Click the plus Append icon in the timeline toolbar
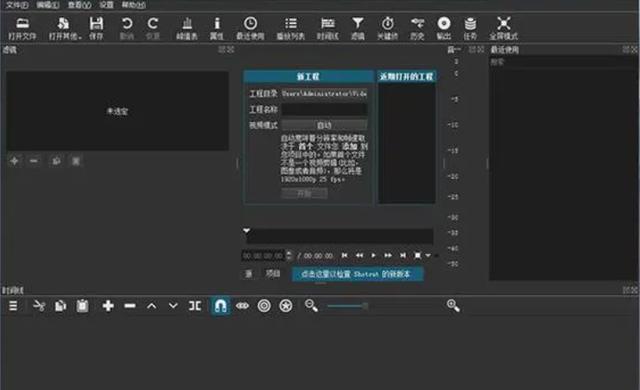This screenshot has height=390, width=640. tap(108, 306)
